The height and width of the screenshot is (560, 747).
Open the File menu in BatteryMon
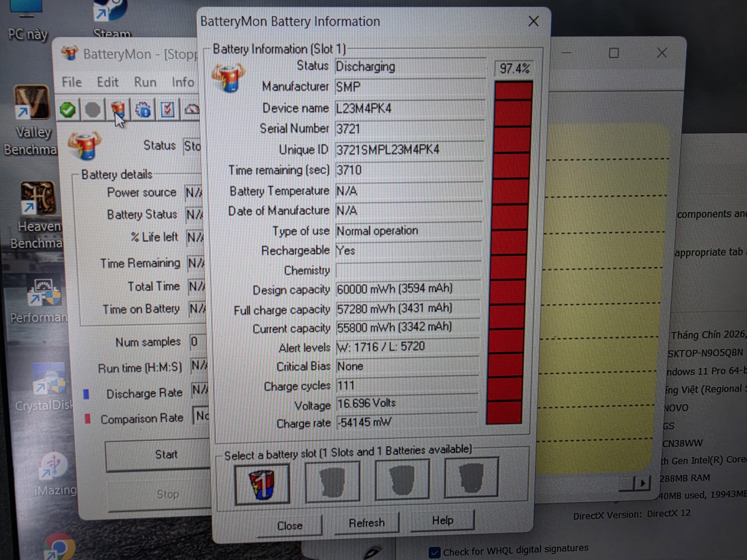(71, 82)
